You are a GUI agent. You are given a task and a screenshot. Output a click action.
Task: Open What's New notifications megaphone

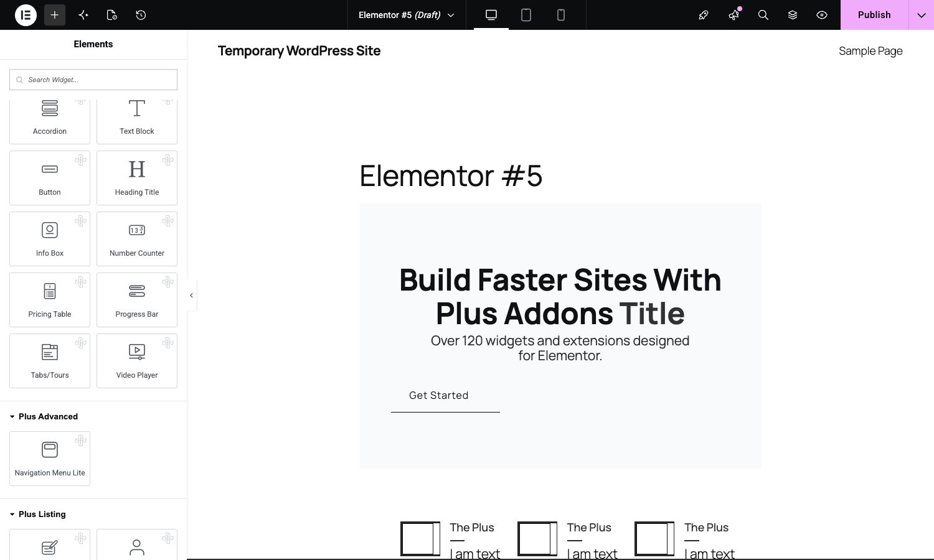tap(734, 15)
